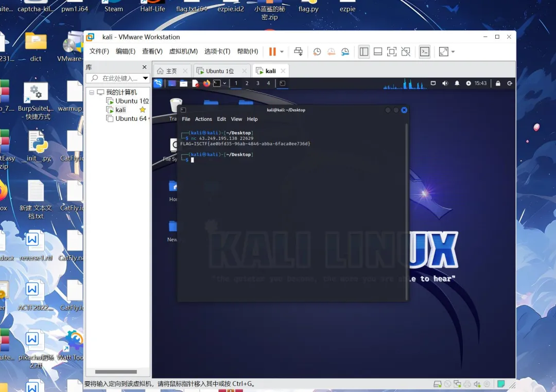The height and width of the screenshot is (392, 556).
Task: Expand the stretch guest dropdown arrow
Action: point(453,52)
